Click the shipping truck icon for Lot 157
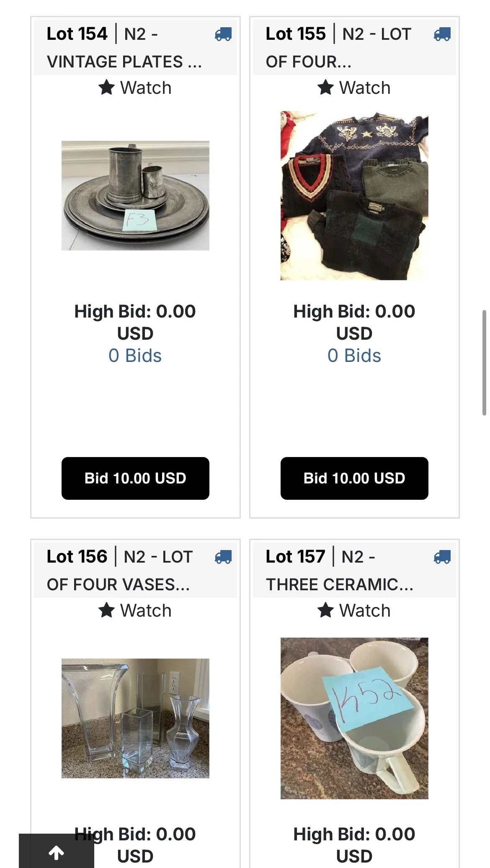The image size is (490, 868). [442, 557]
